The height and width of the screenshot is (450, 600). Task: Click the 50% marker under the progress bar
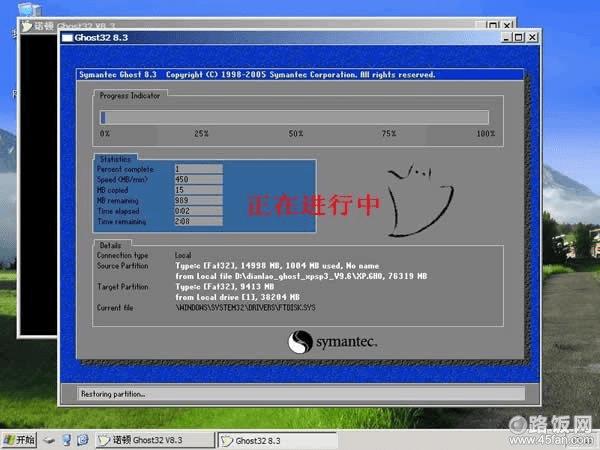[295, 134]
